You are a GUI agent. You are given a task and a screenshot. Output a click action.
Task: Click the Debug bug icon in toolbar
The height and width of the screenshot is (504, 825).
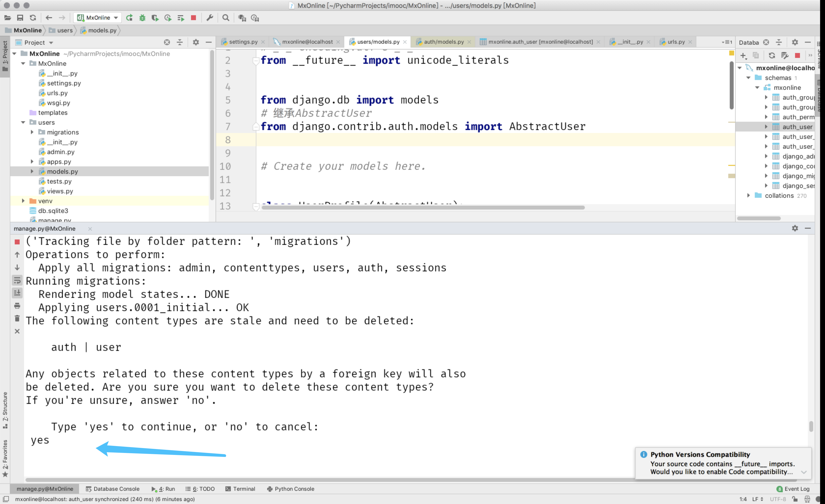(x=142, y=18)
